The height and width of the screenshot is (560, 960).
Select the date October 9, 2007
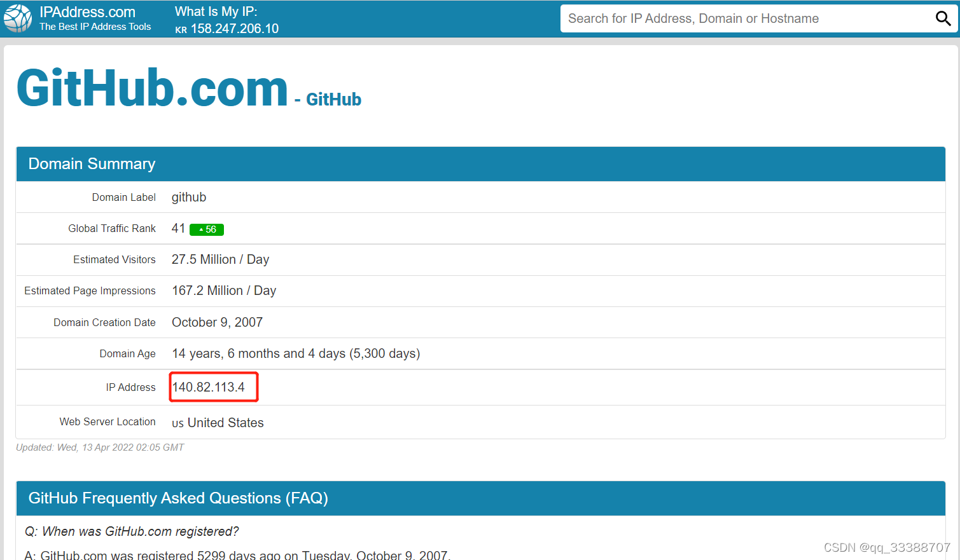point(217,322)
